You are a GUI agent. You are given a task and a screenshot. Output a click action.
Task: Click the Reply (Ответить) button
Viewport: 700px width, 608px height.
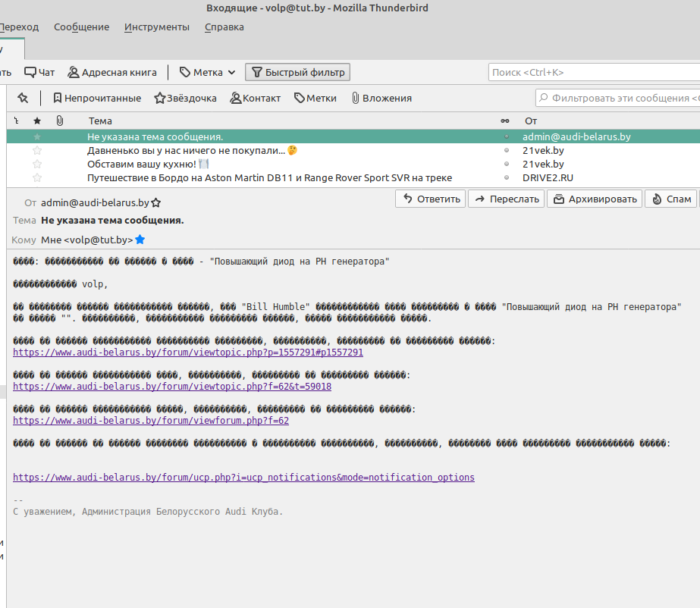tap(430, 199)
